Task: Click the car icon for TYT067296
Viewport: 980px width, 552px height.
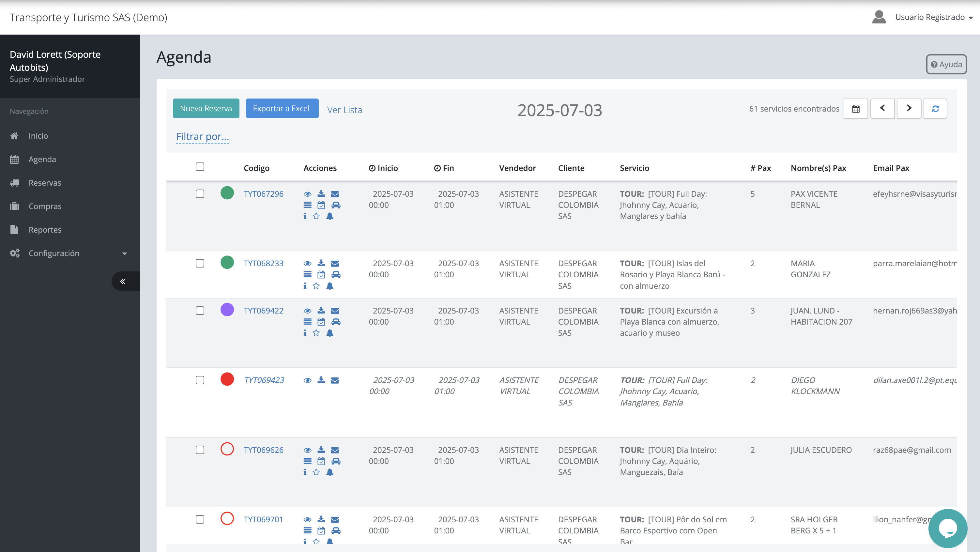Action: (336, 205)
